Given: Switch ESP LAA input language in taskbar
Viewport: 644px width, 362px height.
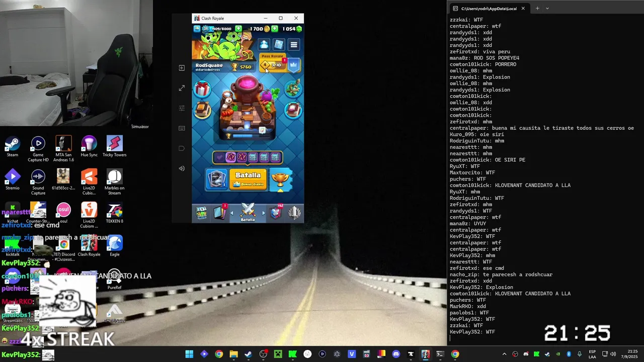Looking at the screenshot, I should pos(593,354).
